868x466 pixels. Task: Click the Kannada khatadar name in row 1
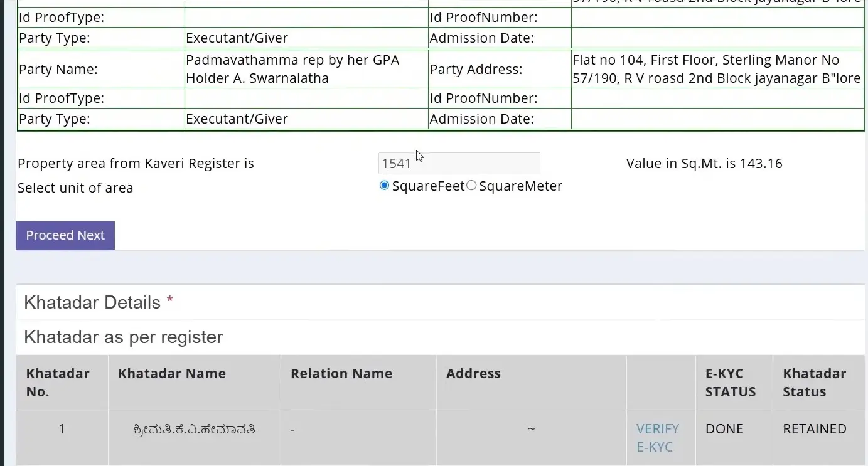(x=195, y=430)
